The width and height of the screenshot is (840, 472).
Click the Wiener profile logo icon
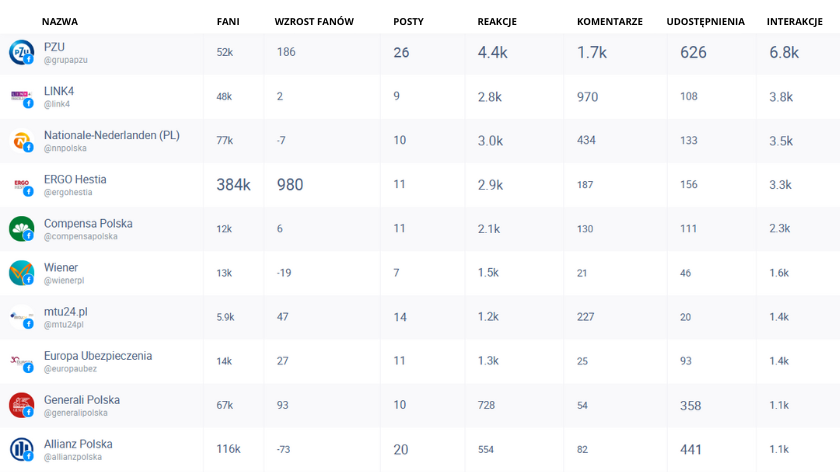tap(21, 273)
